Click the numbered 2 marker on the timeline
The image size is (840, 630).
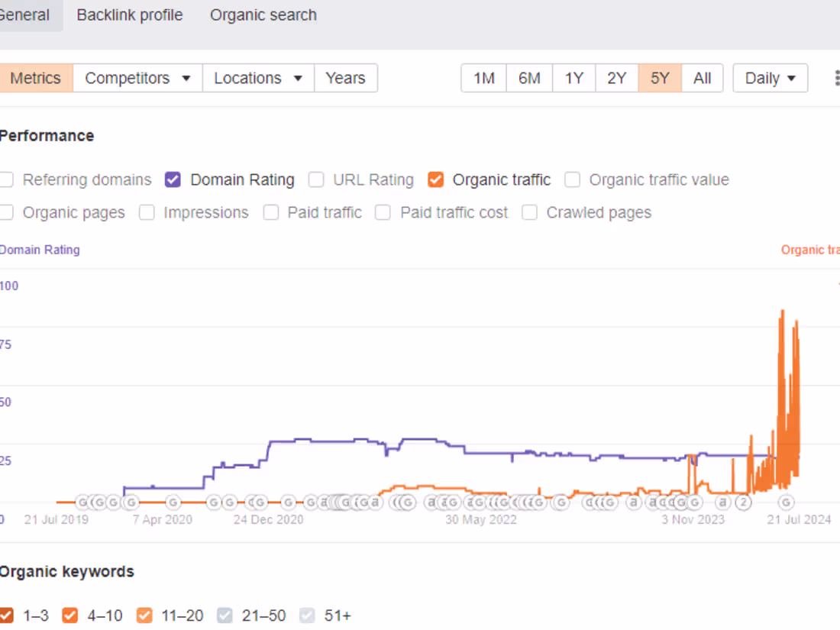pos(743,502)
